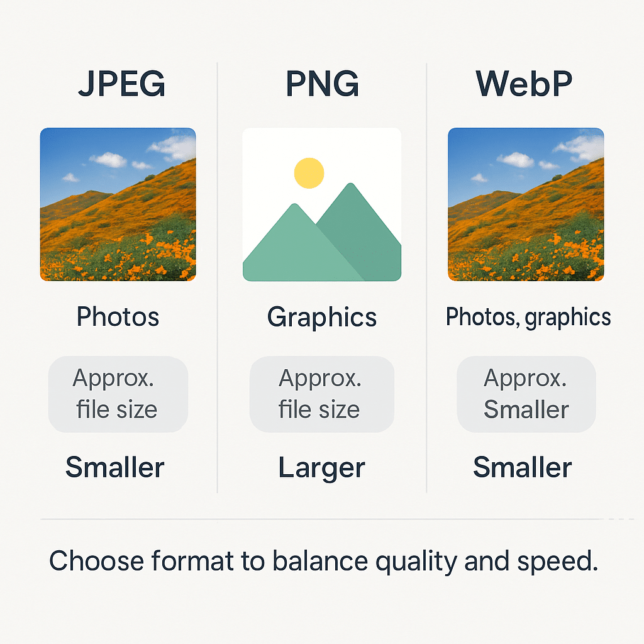Click the yellow sun in the PNG graphic
Viewport: 644px width, 644px height.
pos(309,173)
